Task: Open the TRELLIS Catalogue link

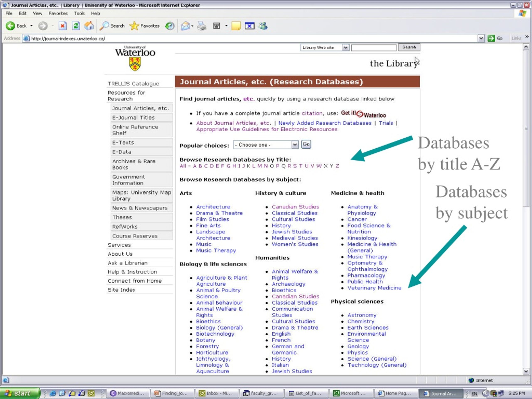Action: pyautogui.click(x=133, y=84)
